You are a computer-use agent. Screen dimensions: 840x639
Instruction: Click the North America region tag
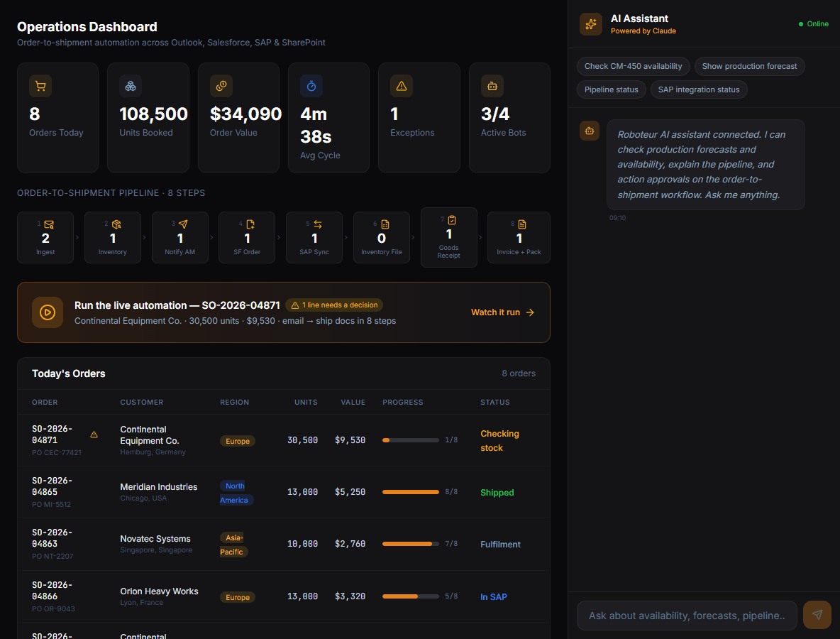pos(236,493)
